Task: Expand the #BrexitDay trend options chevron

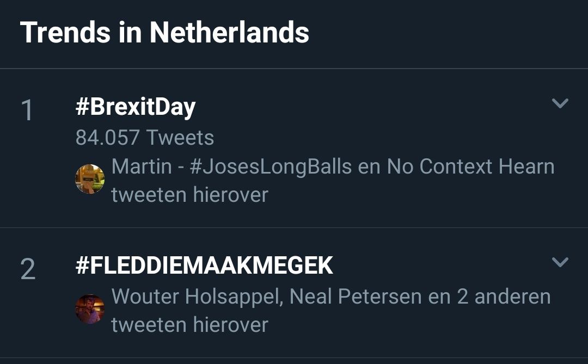Action: [x=560, y=103]
